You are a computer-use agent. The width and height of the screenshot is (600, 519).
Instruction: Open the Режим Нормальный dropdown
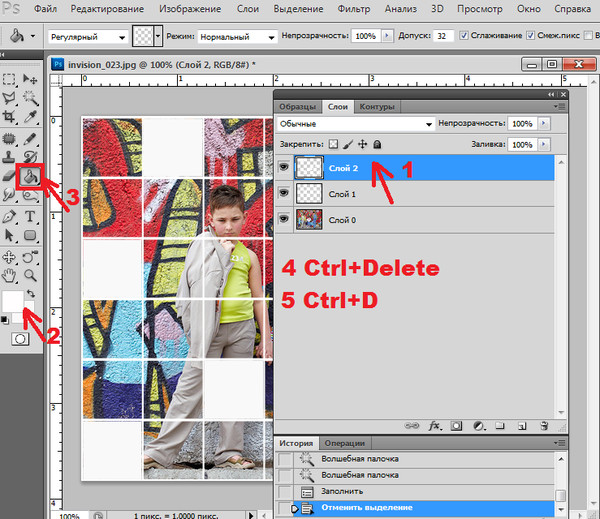pos(237,37)
